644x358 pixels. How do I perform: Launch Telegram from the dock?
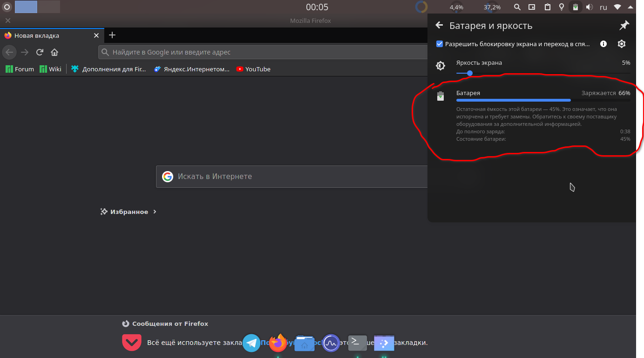251,343
